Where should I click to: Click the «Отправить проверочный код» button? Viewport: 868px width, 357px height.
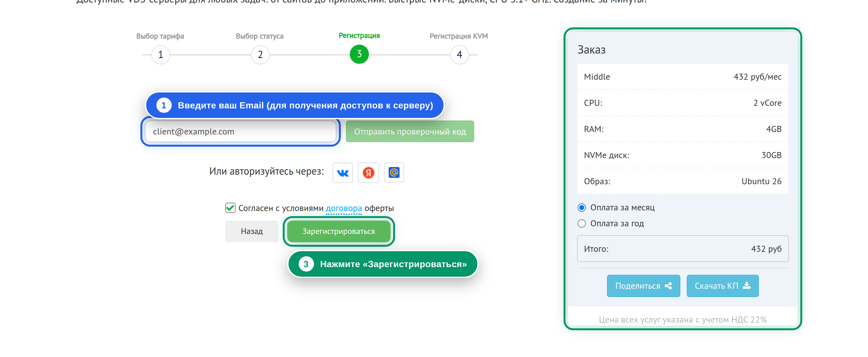coord(410,132)
